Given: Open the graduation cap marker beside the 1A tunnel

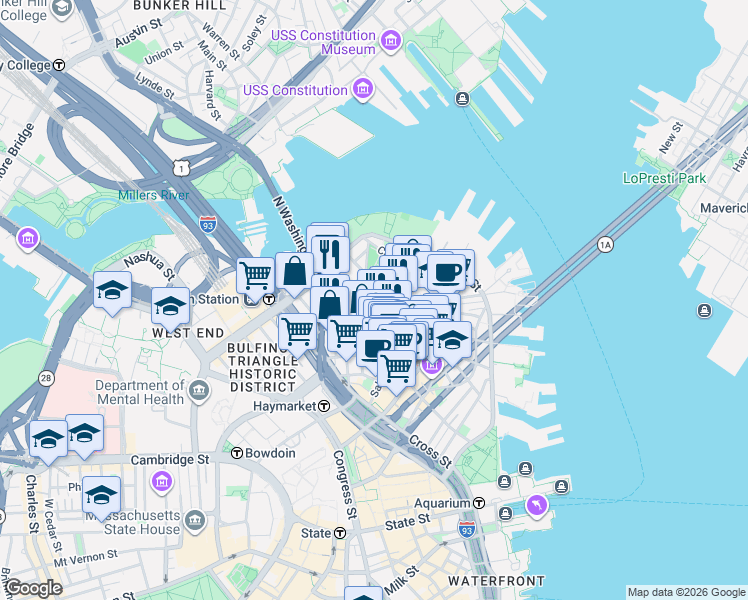Looking at the screenshot, I should click(x=452, y=342).
